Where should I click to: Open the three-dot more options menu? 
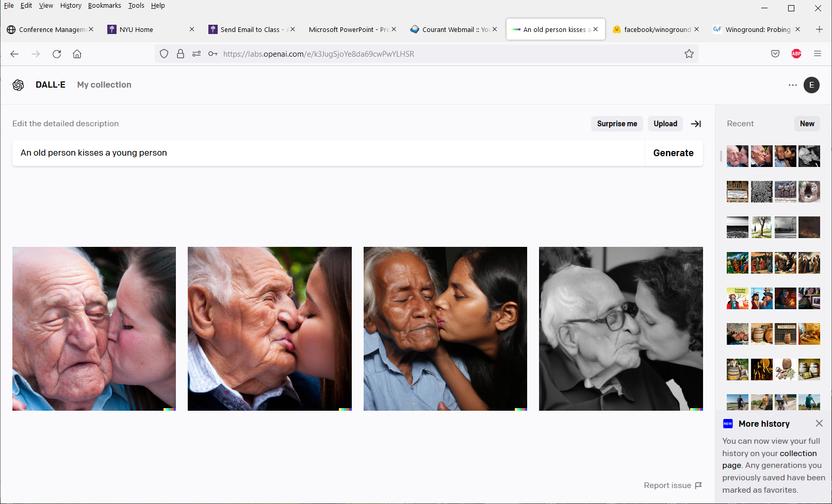point(792,85)
